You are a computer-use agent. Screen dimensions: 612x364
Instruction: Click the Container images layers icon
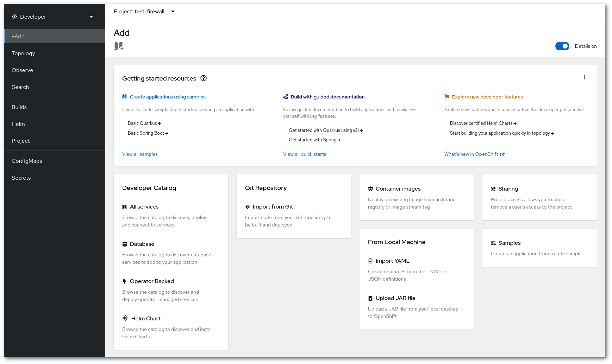(x=370, y=189)
